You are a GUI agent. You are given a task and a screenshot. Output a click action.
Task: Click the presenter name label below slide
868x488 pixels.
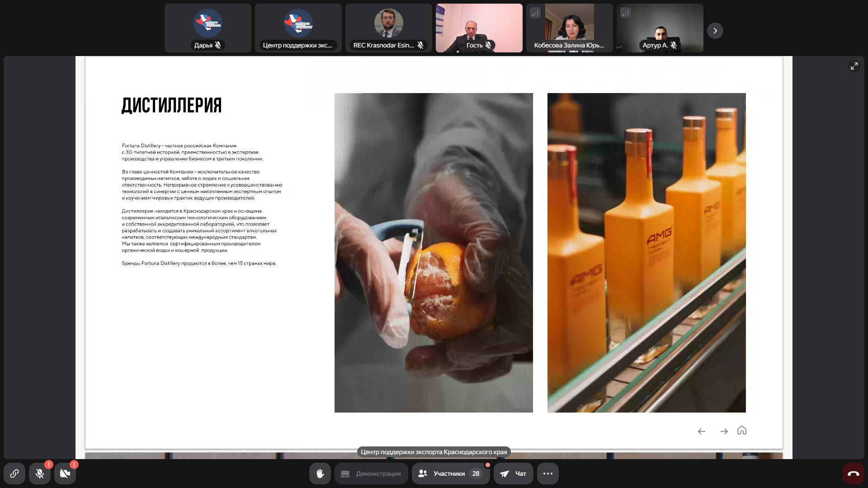[434, 452]
